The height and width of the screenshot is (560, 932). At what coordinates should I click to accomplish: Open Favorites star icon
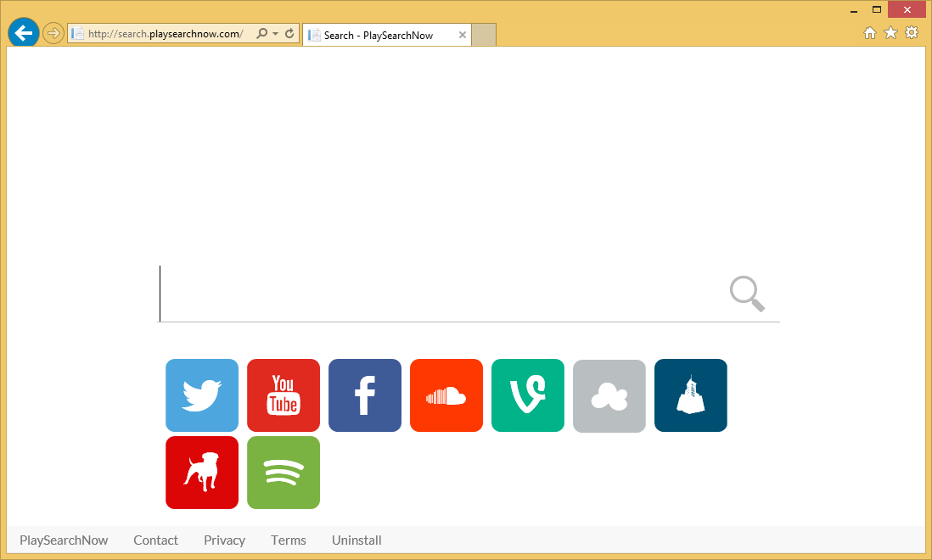click(890, 32)
